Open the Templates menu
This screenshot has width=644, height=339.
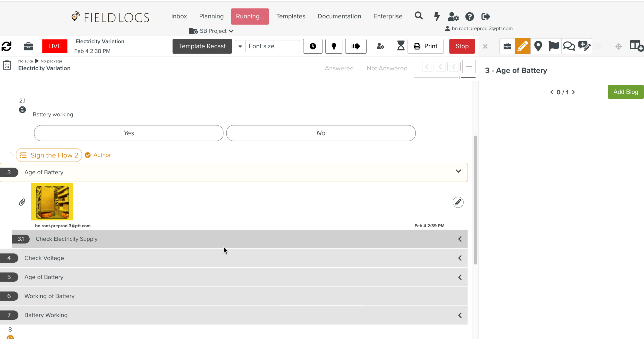point(291,16)
